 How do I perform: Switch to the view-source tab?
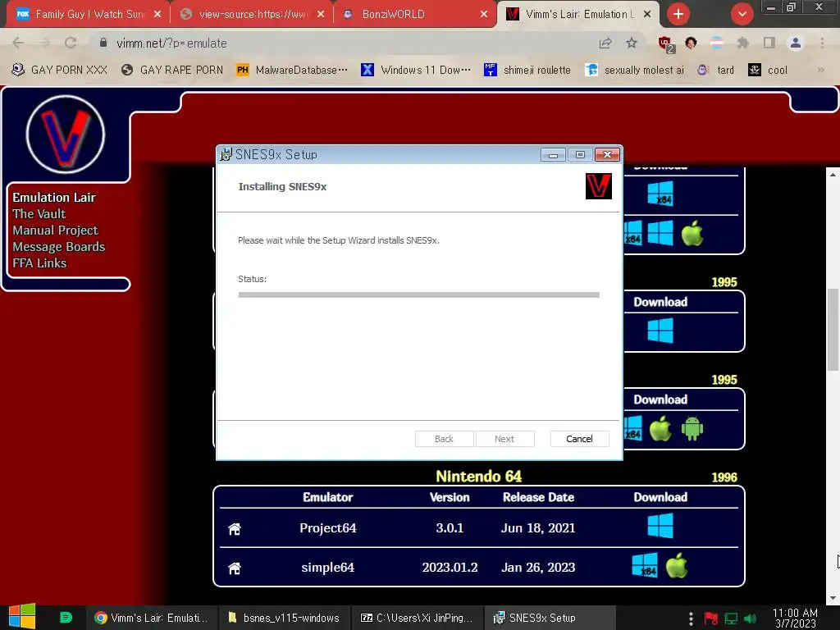click(x=253, y=14)
